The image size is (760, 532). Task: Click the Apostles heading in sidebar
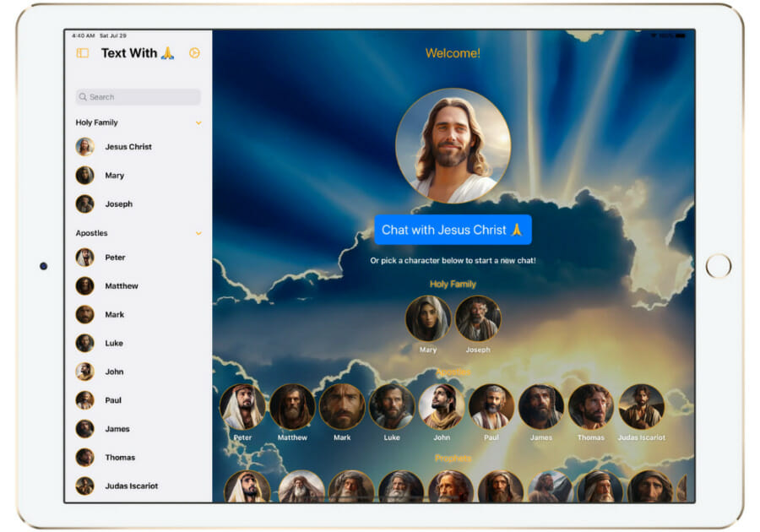(x=91, y=233)
